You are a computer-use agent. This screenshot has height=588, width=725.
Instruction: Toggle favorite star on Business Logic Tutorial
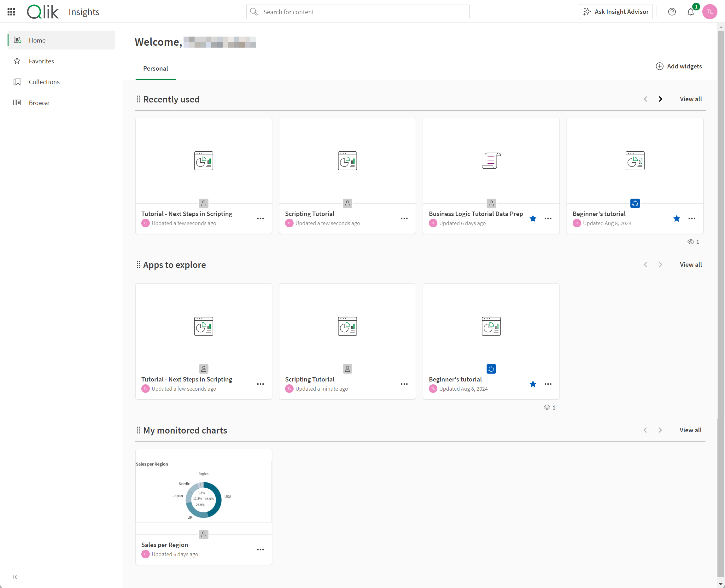[533, 218]
